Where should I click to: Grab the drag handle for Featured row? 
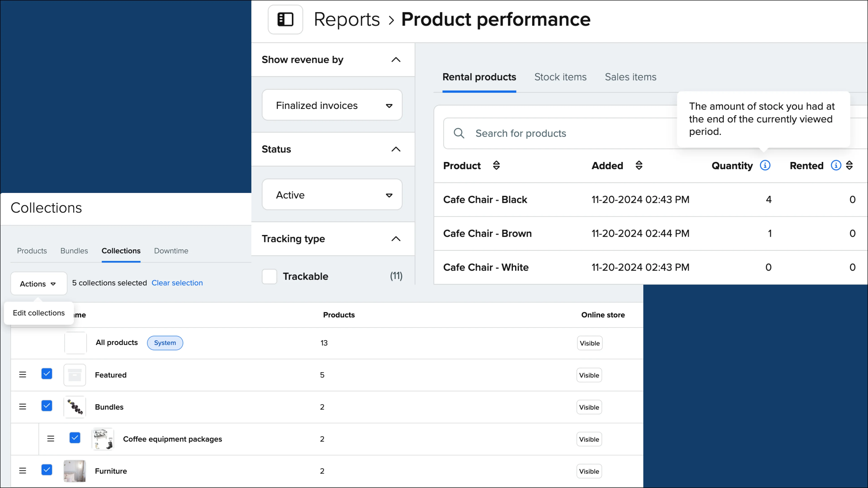(23, 375)
